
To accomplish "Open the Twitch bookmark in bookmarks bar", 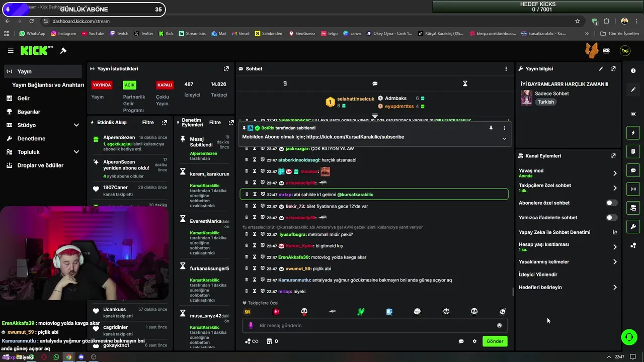I will pyautogui.click(x=119, y=34).
